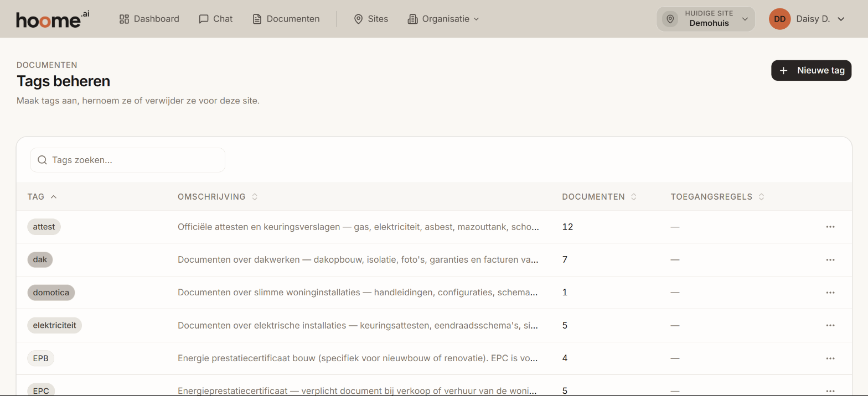Click the elektriciteit tag badge
This screenshot has height=396, width=868.
(54, 325)
